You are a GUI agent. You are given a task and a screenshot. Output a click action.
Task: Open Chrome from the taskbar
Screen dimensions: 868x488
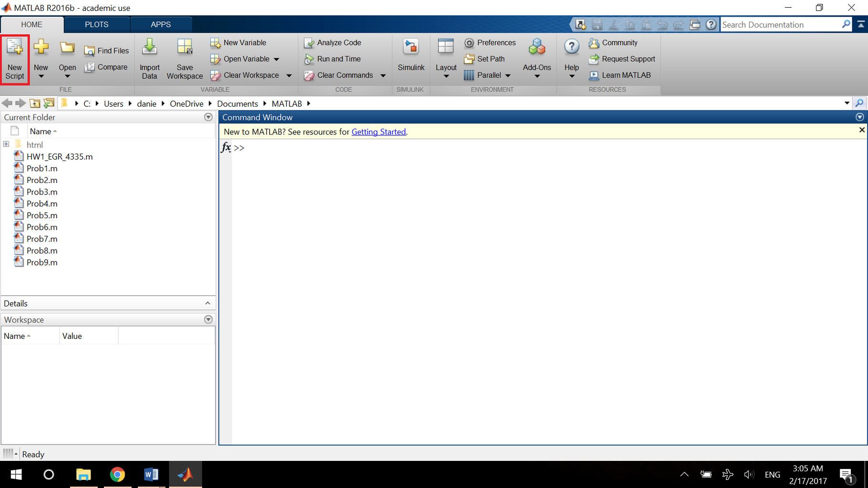pos(117,474)
